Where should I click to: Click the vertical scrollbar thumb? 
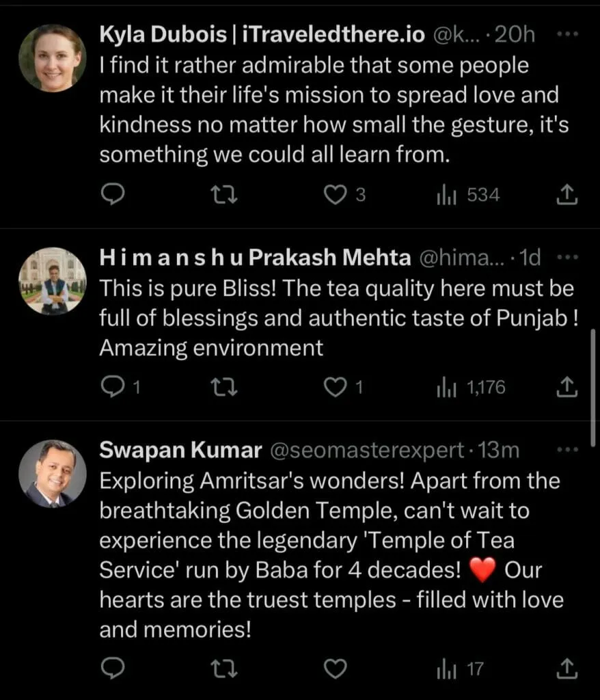coord(593,388)
